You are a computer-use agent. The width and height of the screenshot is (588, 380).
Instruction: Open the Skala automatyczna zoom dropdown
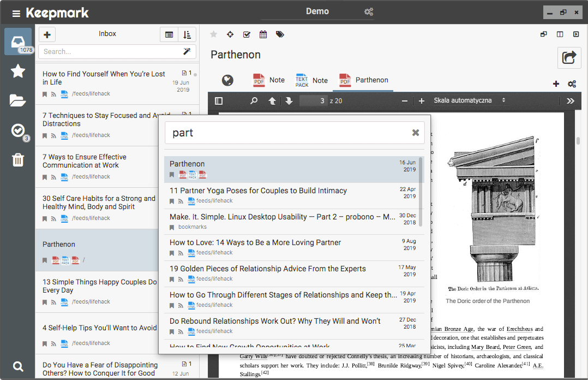click(x=469, y=100)
